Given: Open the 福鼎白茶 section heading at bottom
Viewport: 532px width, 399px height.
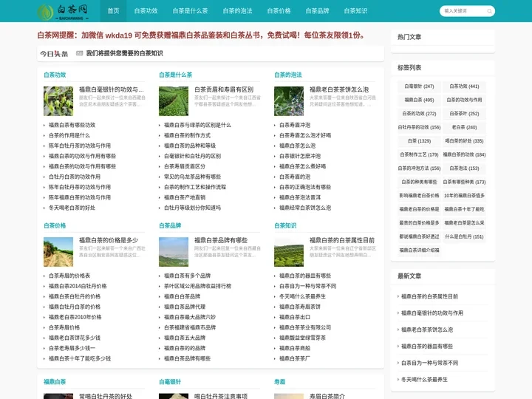Looking at the screenshot, I should (55, 382).
